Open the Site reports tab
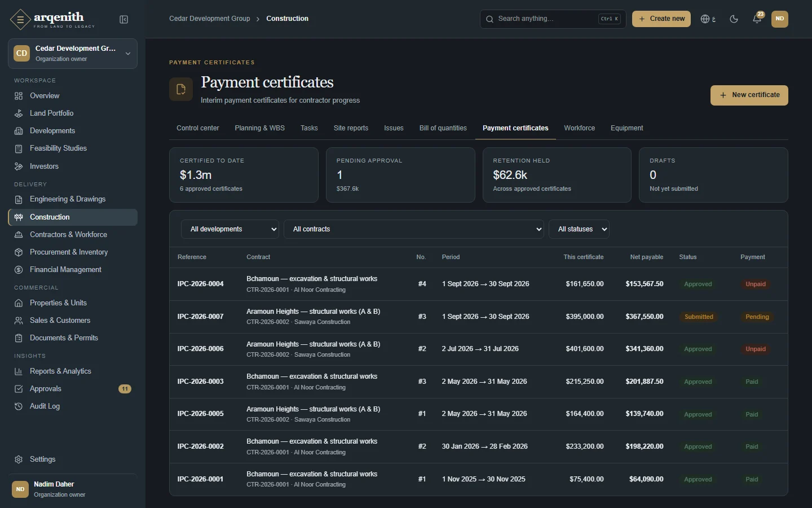The image size is (812, 508). [351, 128]
